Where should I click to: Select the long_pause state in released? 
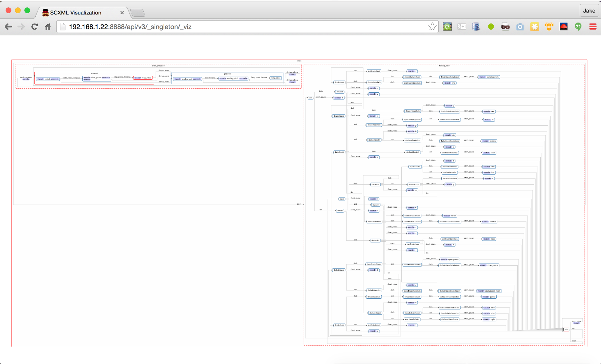[143, 78]
